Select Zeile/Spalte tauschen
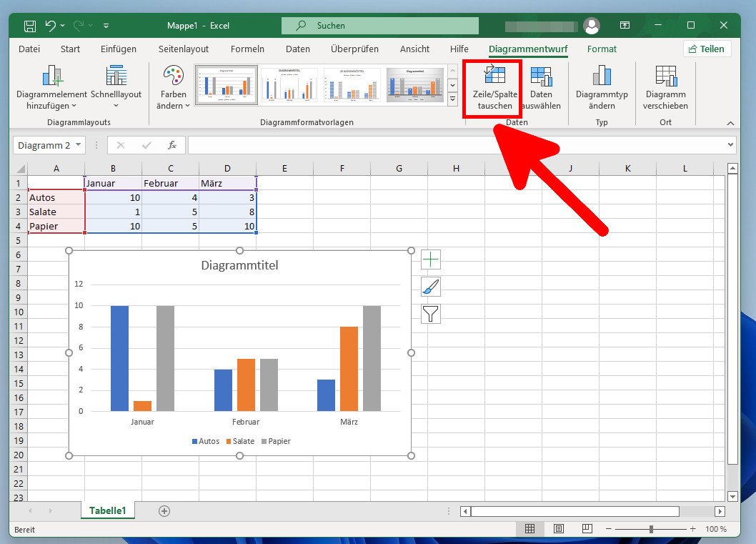The image size is (756, 544). [x=492, y=86]
